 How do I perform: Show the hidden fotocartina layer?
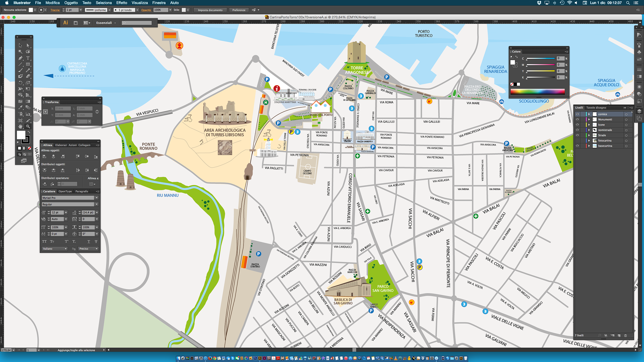577,140
